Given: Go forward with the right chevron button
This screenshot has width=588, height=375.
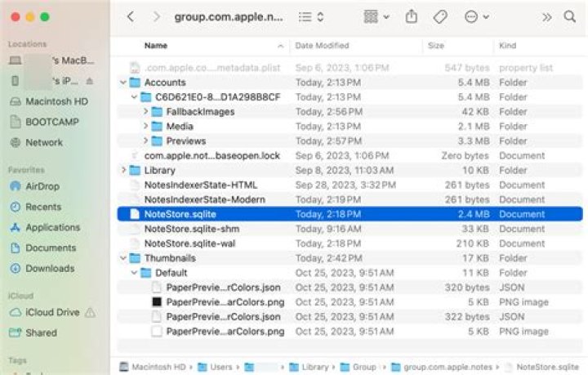Looking at the screenshot, I should pos(156,17).
